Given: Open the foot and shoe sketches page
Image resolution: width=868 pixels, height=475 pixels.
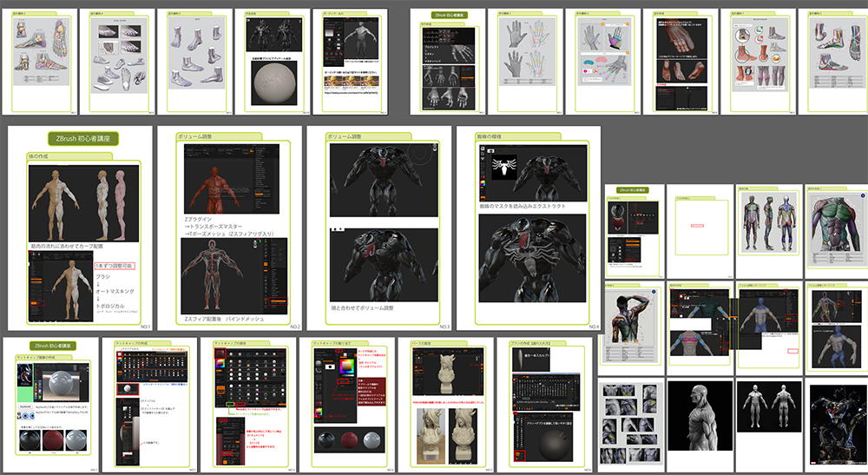Looking at the screenshot, I should pyautogui.click(x=117, y=62).
